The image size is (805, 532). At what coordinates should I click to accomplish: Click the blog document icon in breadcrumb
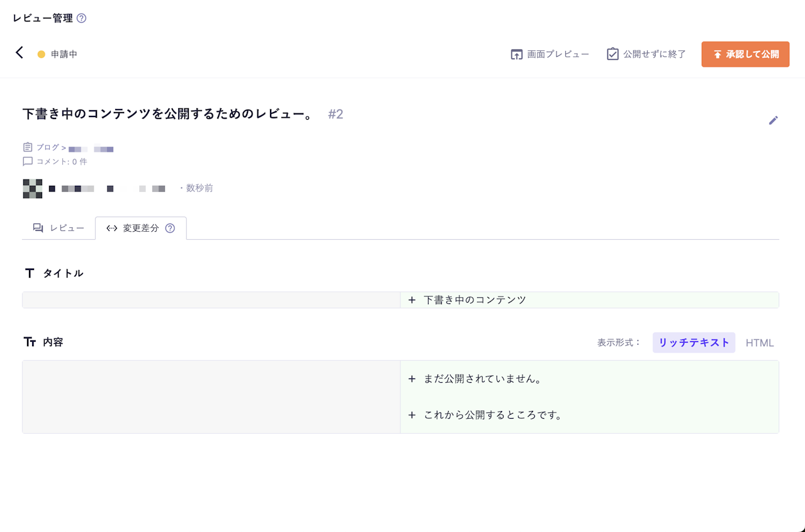pos(28,147)
